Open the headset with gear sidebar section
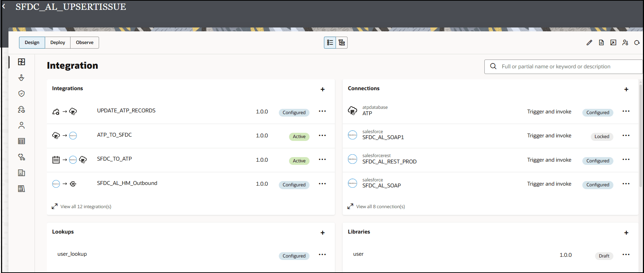The height and width of the screenshot is (273, 644). click(22, 109)
